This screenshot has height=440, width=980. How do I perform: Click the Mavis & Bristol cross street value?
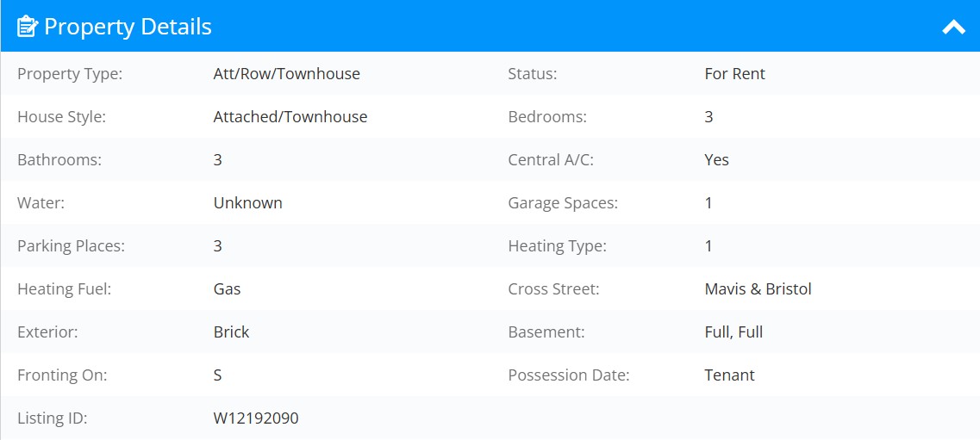[758, 289]
